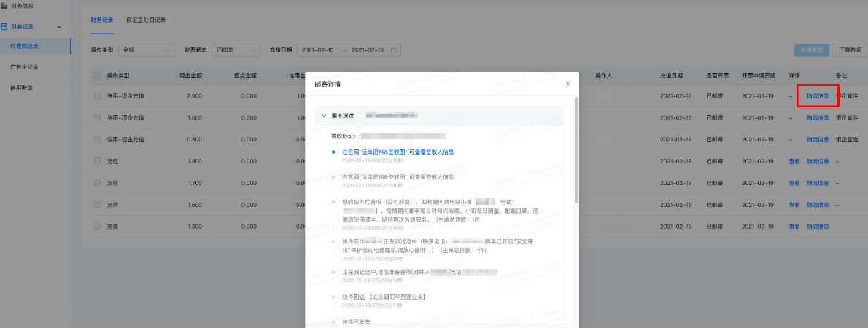Image resolution: width=868 pixels, height=328 pixels.
Task: Check the row with 现金金额 2.000
Action: point(98,96)
